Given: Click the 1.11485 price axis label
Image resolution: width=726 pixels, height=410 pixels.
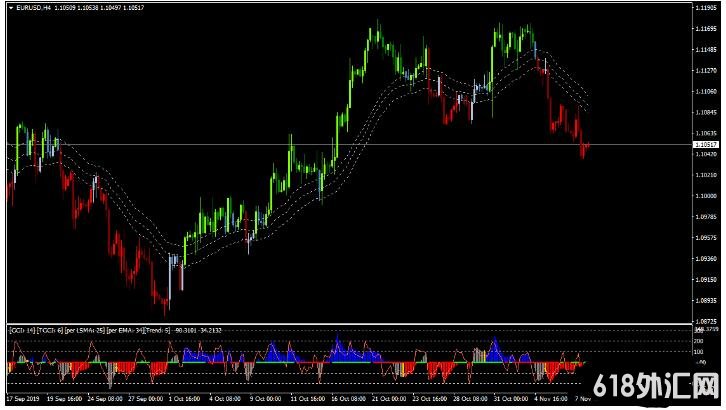Looking at the screenshot, I should tap(706, 50).
